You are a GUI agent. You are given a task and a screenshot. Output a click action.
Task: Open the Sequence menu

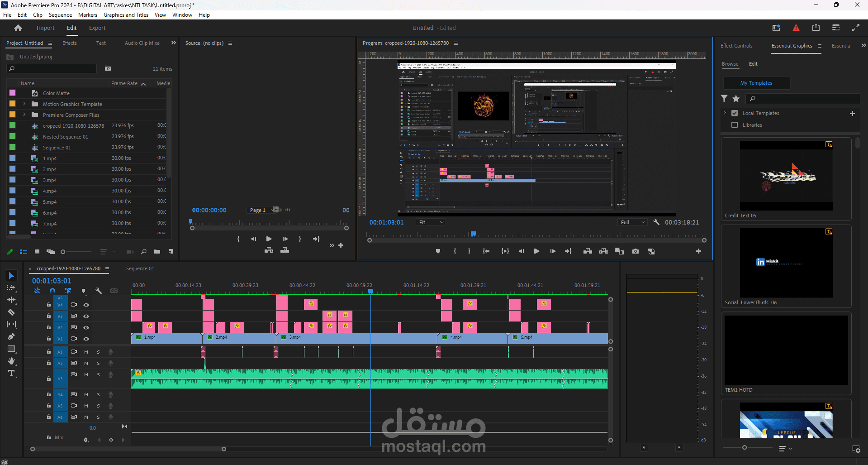[60, 15]
